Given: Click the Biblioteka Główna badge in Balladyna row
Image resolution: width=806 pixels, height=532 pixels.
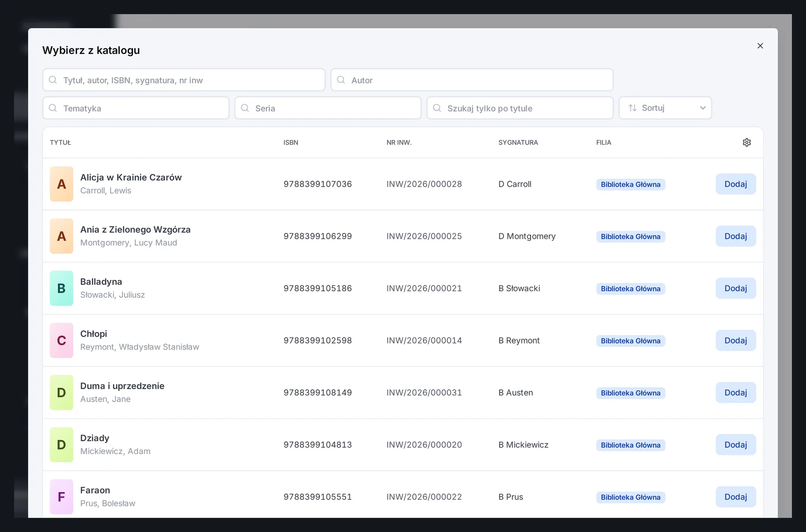Looking at the screenshot, I should [x=630, y=289].
